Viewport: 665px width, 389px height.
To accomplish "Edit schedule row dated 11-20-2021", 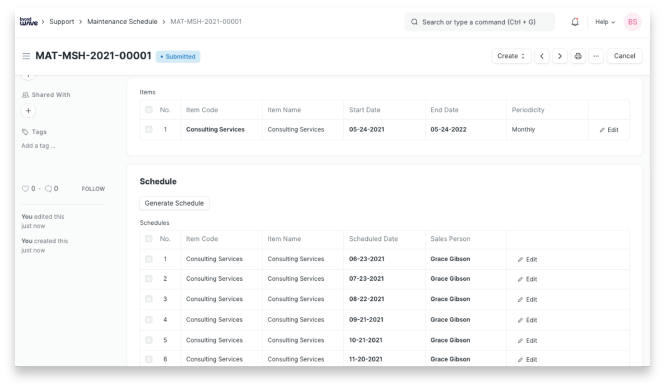I will pos(527,359).
